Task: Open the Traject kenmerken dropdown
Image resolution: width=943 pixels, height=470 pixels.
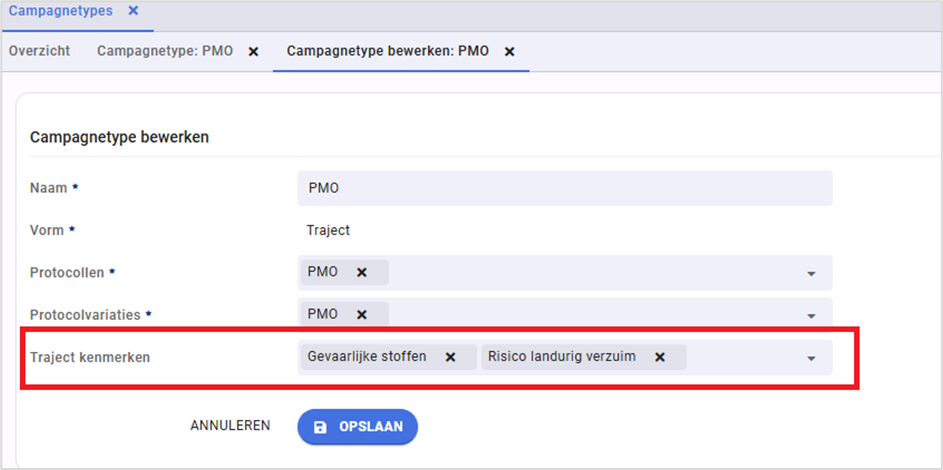Action: click(x=811, y=358)
